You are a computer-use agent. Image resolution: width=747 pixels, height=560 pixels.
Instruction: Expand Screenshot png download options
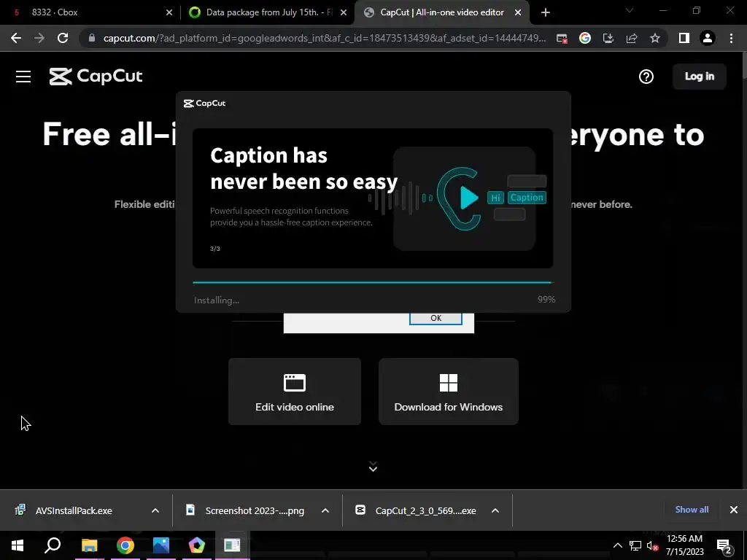[x=325, y=510]
